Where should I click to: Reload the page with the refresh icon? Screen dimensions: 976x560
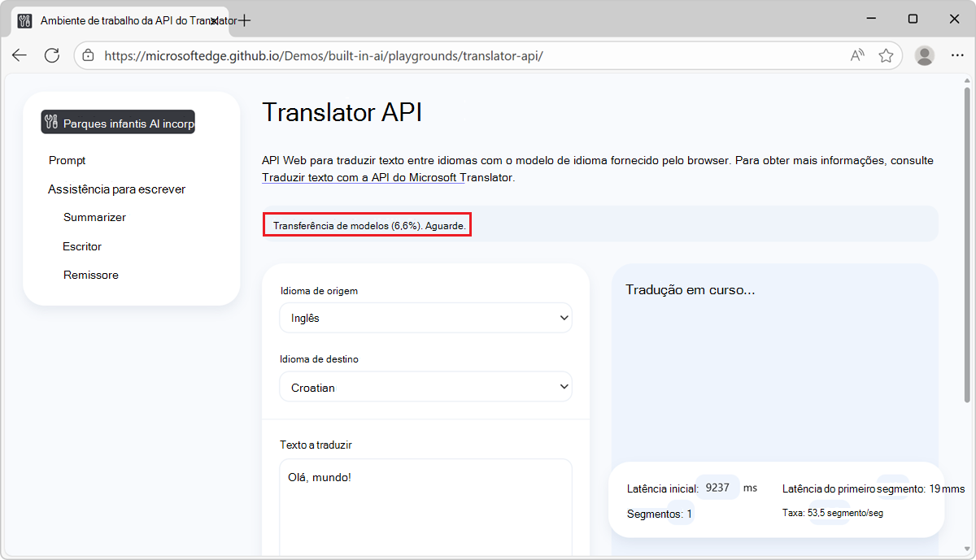click(52, 55)
